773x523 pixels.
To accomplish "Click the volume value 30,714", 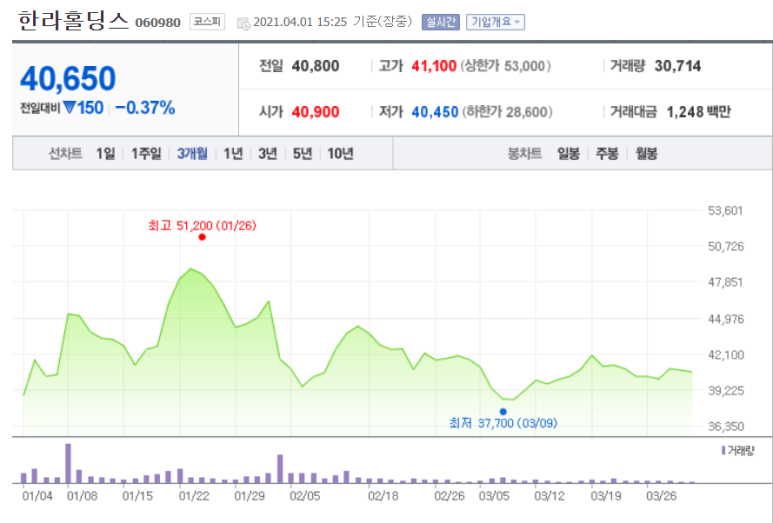I will [677, 66].
